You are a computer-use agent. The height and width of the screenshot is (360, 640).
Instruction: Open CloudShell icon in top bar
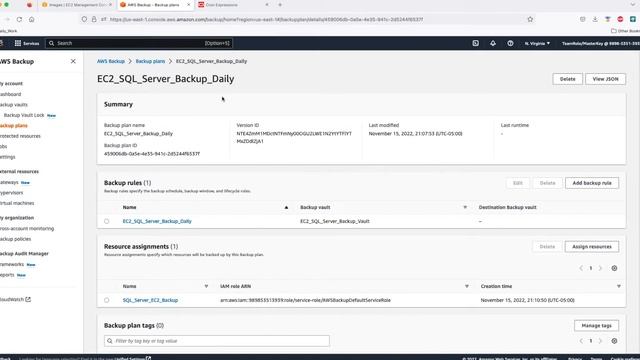476,43
